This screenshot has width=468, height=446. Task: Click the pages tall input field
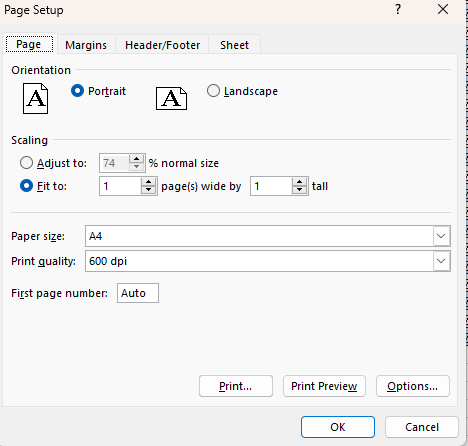[272, 186]
